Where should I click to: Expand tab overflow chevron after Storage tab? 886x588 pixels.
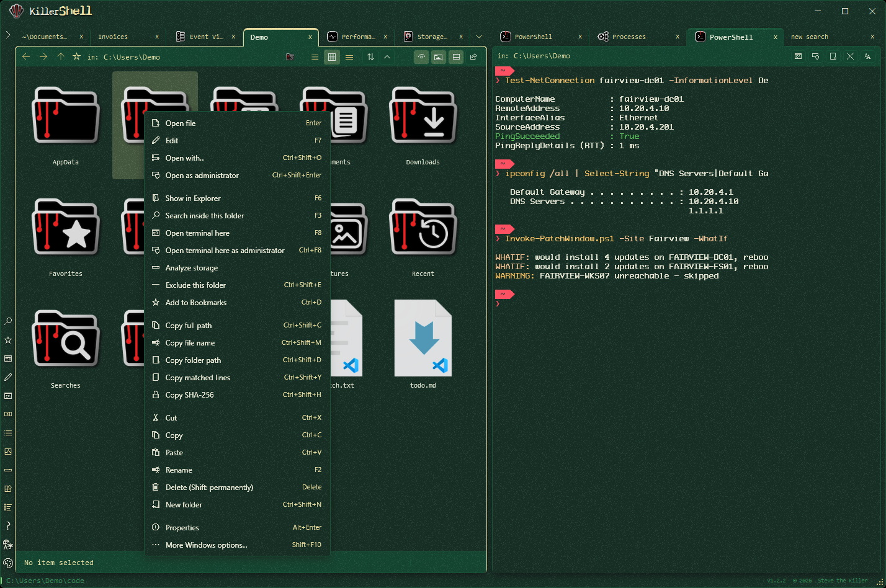click(479, 37)
